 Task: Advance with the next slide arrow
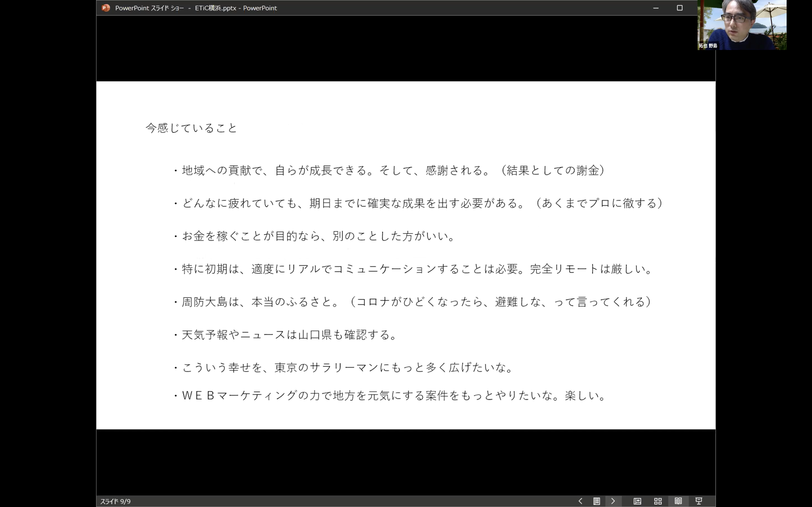[x=613, y=501]
